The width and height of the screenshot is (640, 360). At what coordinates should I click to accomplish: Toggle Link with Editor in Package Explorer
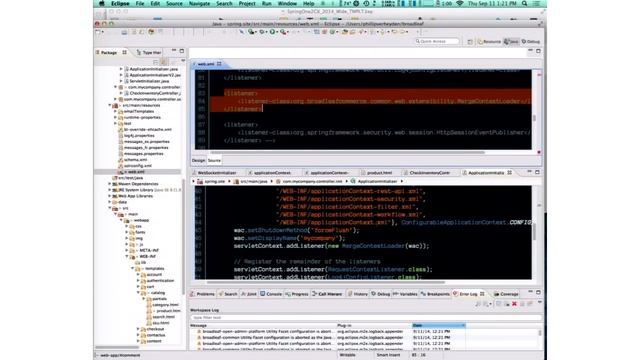pyautogui.click(x=164, y=62)
